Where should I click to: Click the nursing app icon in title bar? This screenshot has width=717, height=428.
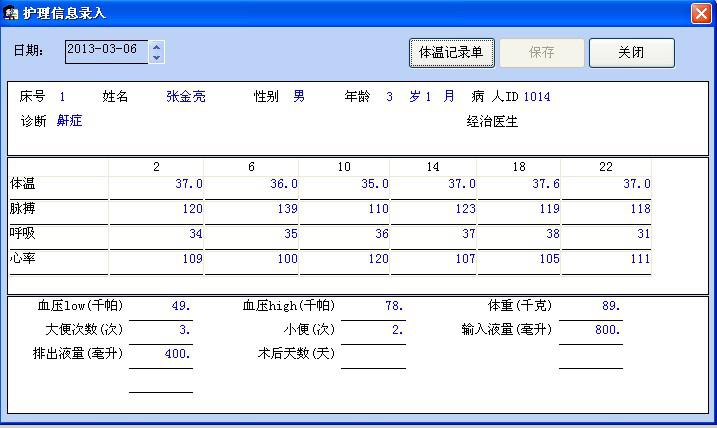pos(11,13)
